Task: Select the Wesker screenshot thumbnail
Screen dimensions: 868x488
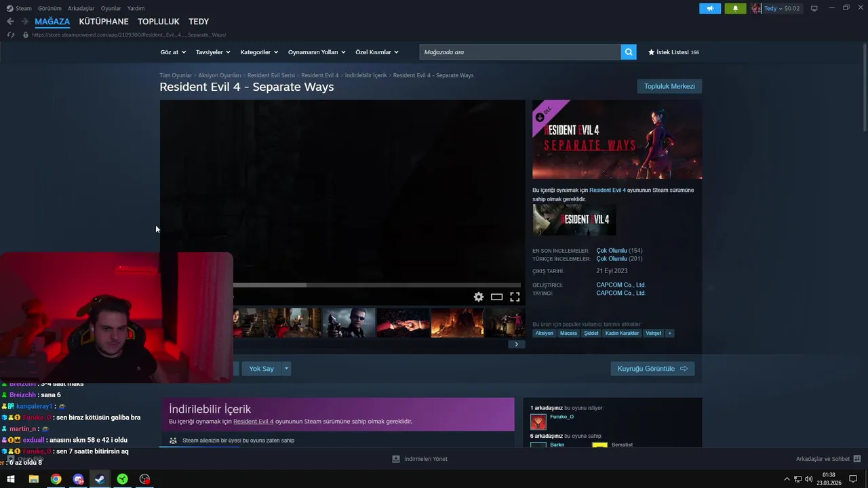Action: click(349, 323)
